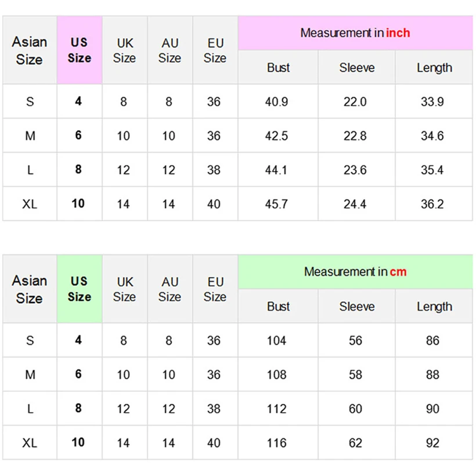Image resolution: width=476 pixels, height=476 pixels.
Task: Select sleeve value 58 in cm table
Action: pyautogui.click(x=355, y=375)
